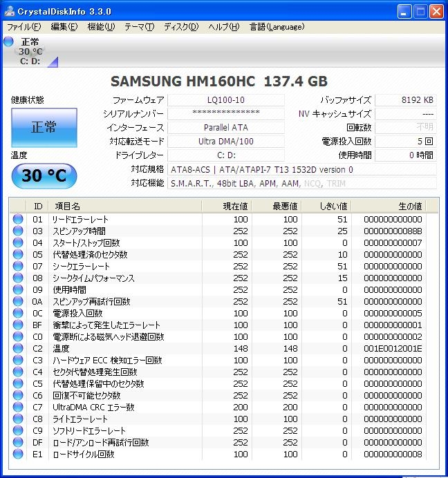Click raw value 00000000088B
Image resolution: width=448 pixels, height=478 pixels.
click(393, 231)
